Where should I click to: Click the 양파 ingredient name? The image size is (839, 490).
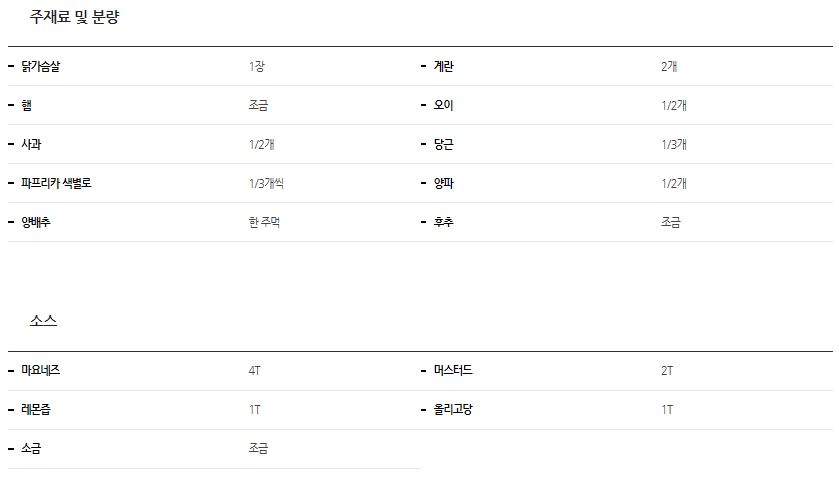pyautogui.click(x=444, y=183)
